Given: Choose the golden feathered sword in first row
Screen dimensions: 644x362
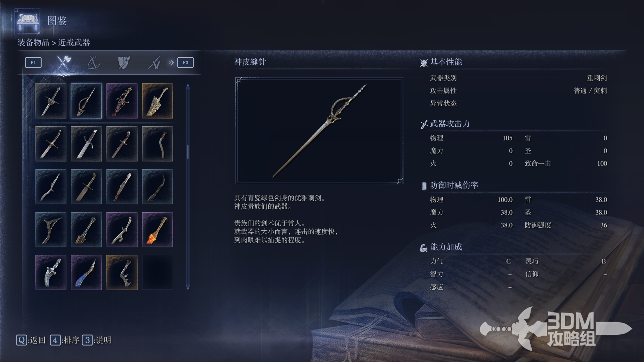Looking at the screenshot, I should 157,101.
